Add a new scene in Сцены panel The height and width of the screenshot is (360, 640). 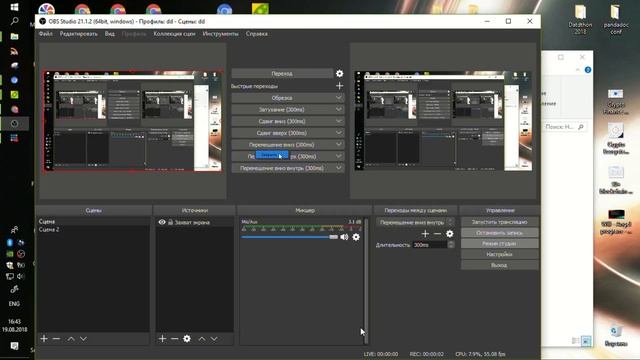point(44,338)
